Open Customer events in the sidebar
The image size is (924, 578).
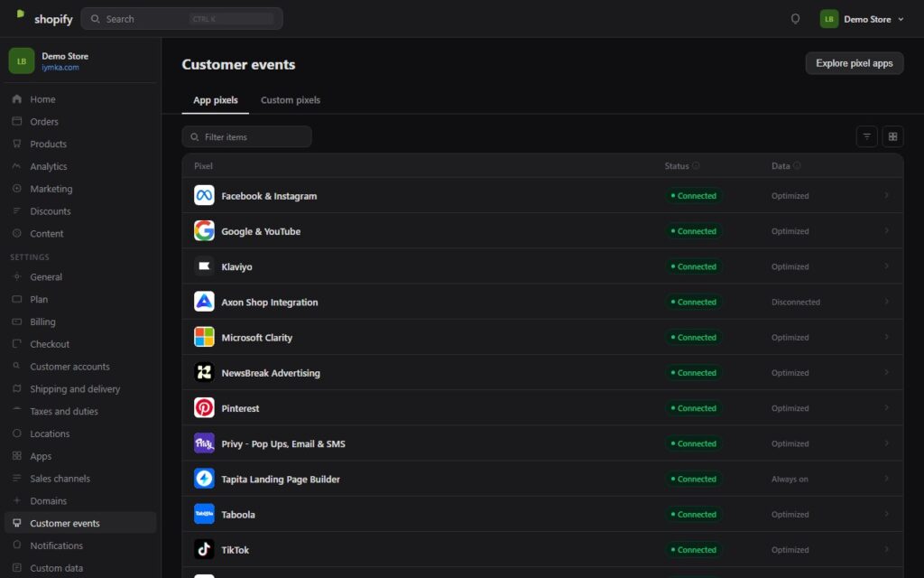(80, 523)
